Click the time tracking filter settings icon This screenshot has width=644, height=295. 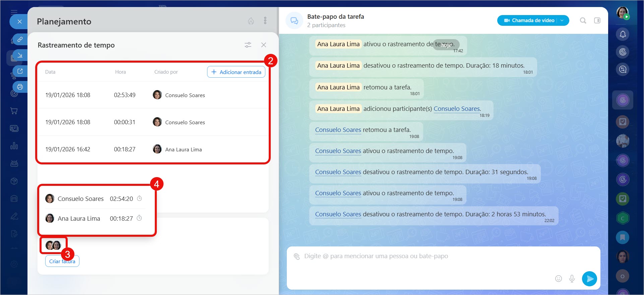[248, 45]
